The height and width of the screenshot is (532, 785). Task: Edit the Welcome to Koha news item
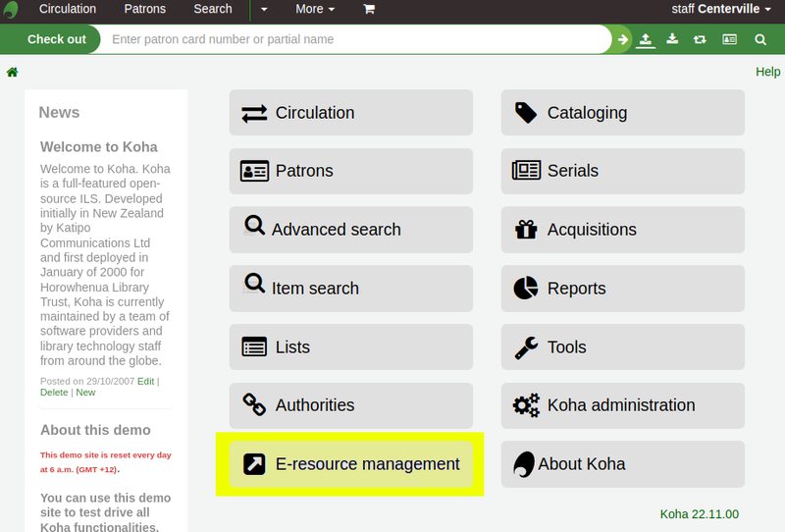[x=145, y=381]
